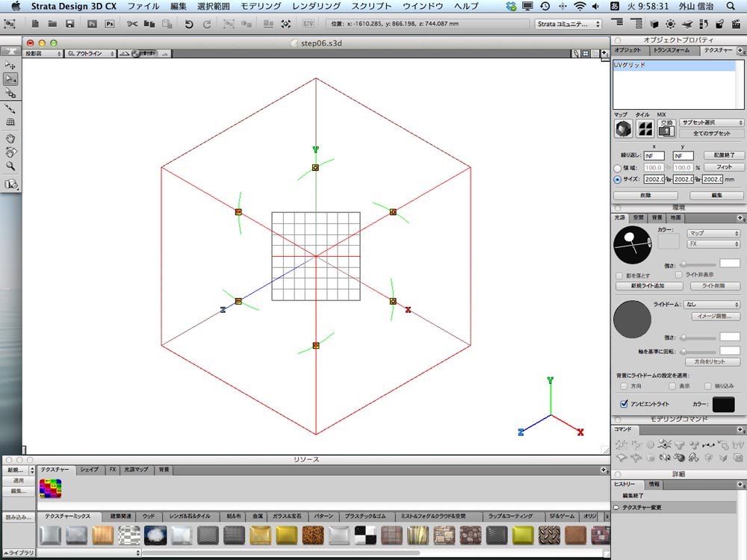Open the GL アウトライン display dropdown
747x560 pixels.
[x=90, y=54]
